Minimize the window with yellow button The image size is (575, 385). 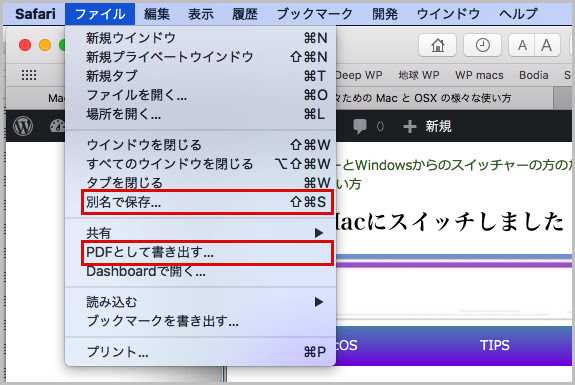point(45,45)
